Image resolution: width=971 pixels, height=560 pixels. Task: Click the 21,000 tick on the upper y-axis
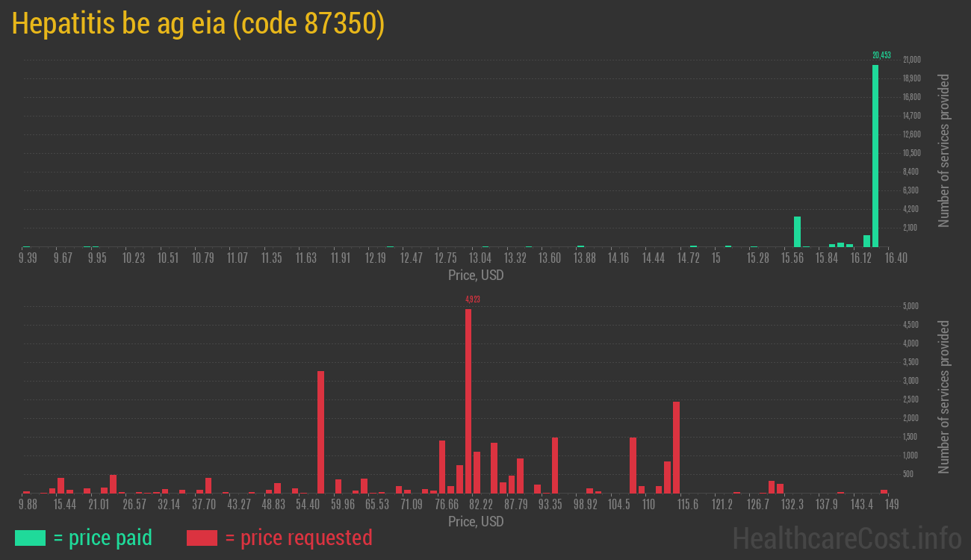(x=911, y=60)
